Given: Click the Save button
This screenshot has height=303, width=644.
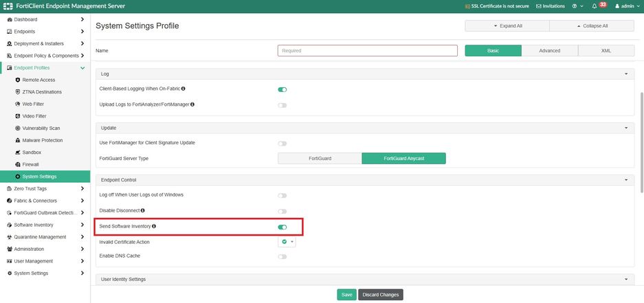Looking at the screenshot, I should pyautogui.click(x=346, y=295).
